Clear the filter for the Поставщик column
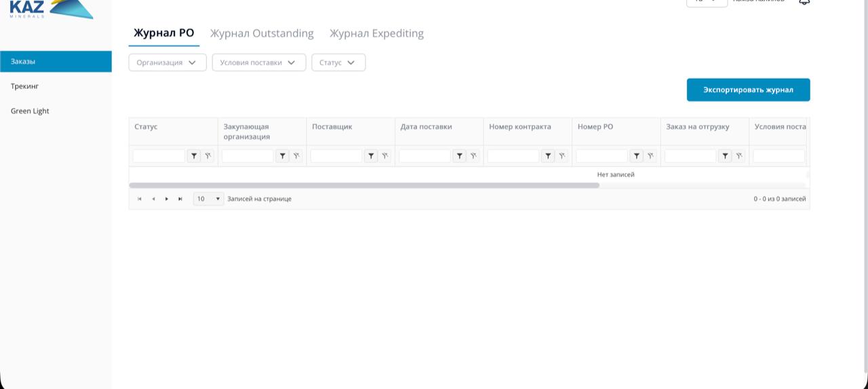This screenshot has width=868, height=389. point(384,156)
